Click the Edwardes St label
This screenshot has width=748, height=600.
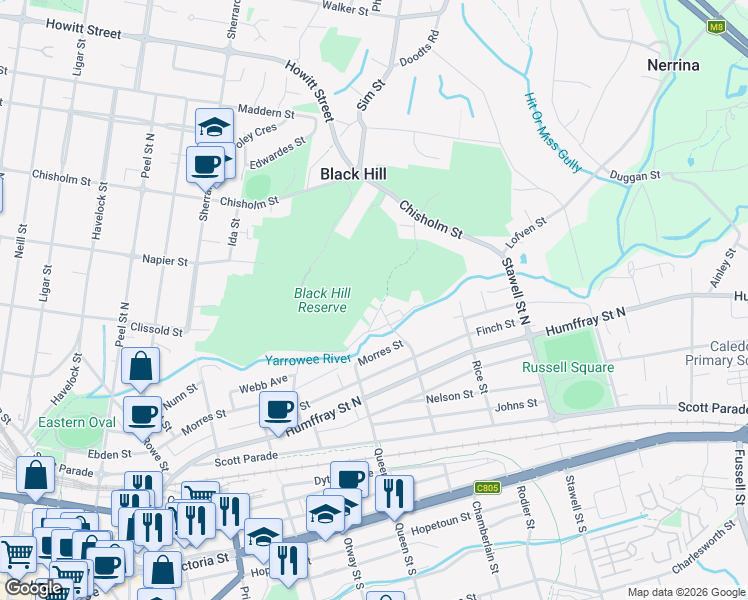(x=277, y=153)
